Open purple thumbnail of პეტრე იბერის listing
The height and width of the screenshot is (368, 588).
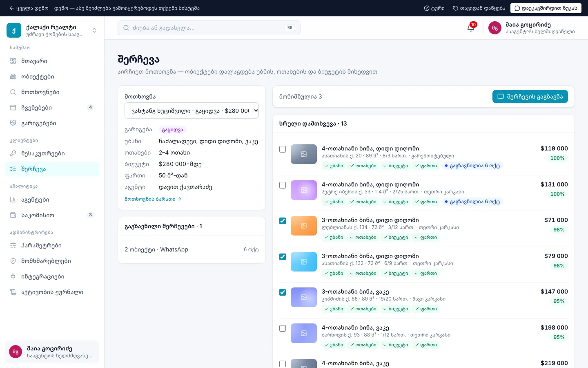pos(304,190)
